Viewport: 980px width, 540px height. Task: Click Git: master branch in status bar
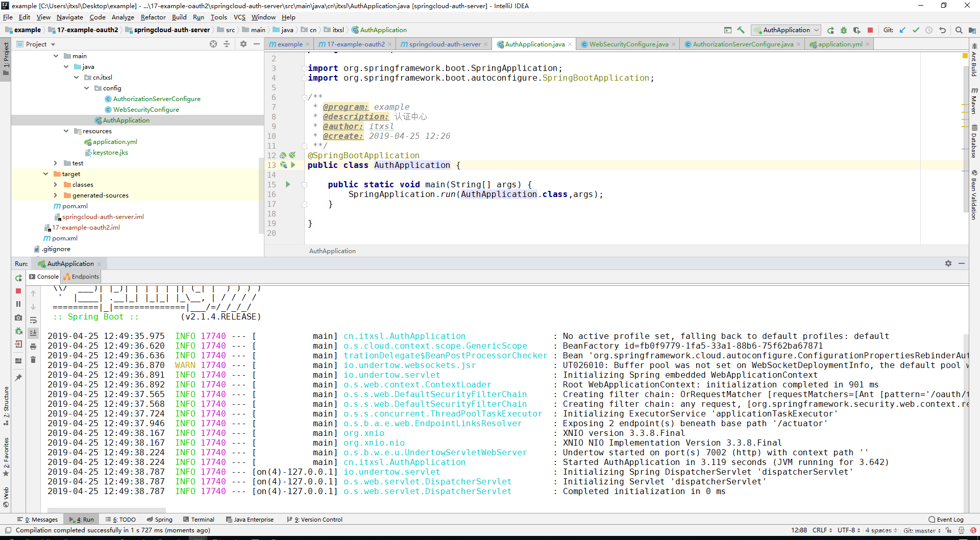[922, 530]
